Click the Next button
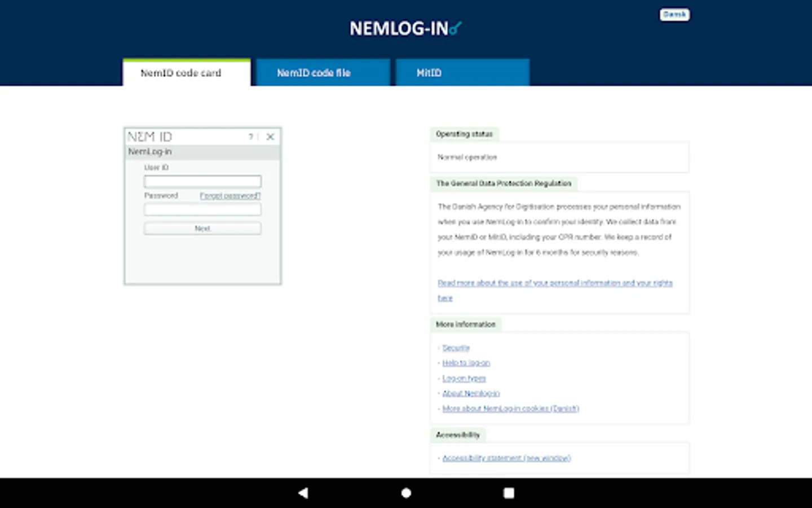Image resolution: width=812 pixels, height=508 pixels. click(202, 228)
